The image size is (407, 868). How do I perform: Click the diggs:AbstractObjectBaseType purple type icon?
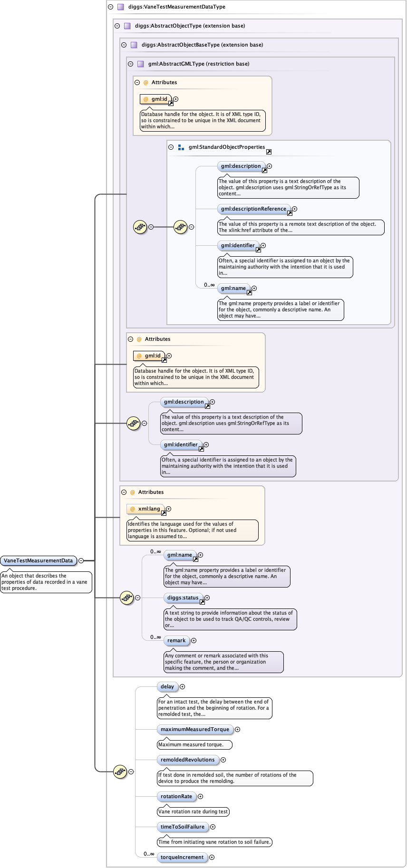[134, 45]
